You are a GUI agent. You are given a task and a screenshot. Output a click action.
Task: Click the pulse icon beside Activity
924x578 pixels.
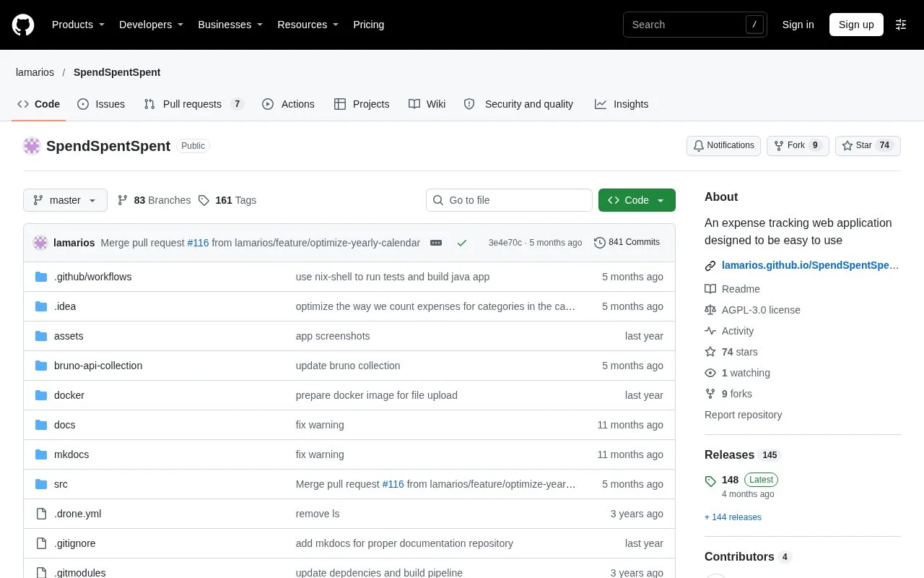pyautogui.click(x=710, y=331)
